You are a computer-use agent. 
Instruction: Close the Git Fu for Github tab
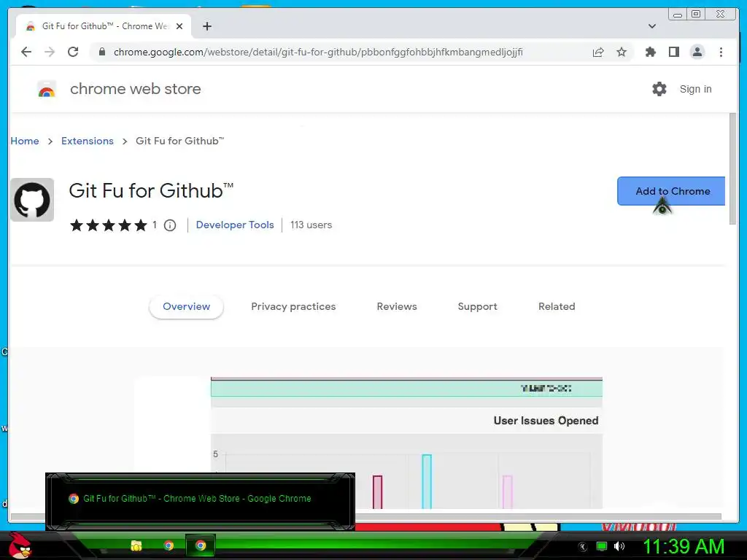pyautogui.click(x=179, y=26)
